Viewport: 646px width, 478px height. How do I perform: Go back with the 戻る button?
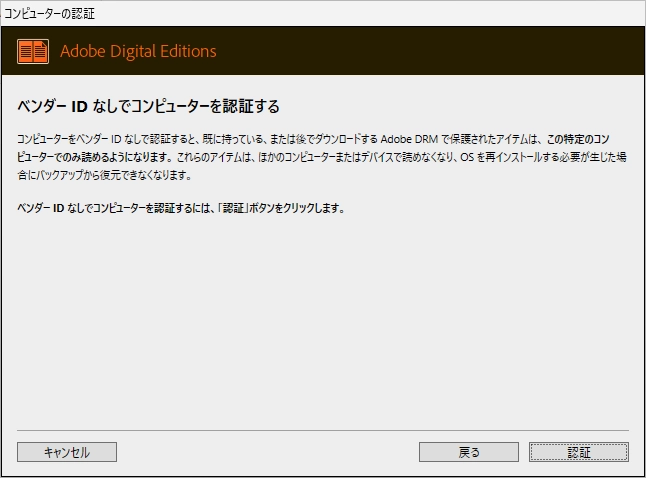click(x=468, y=452)
